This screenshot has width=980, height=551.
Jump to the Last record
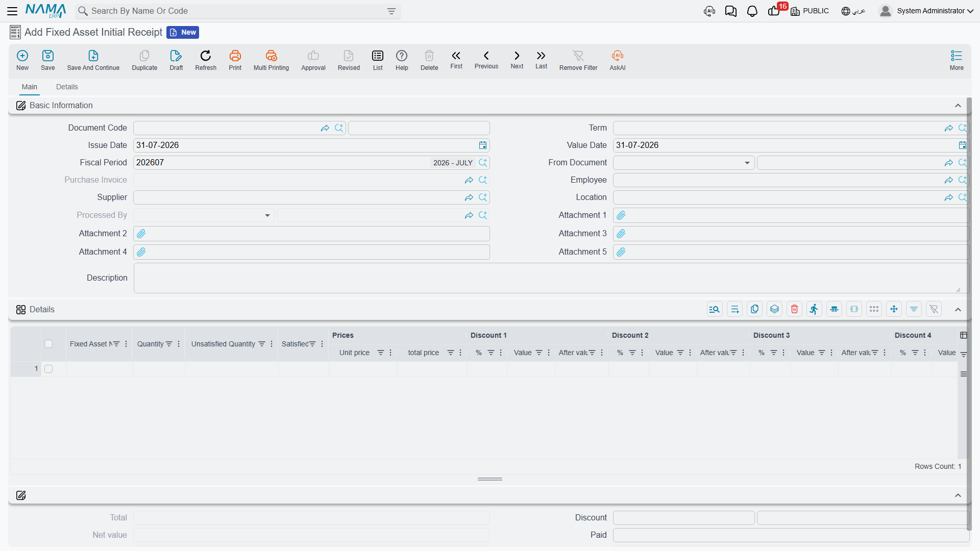pyautogui.click(x=541, y=60)
